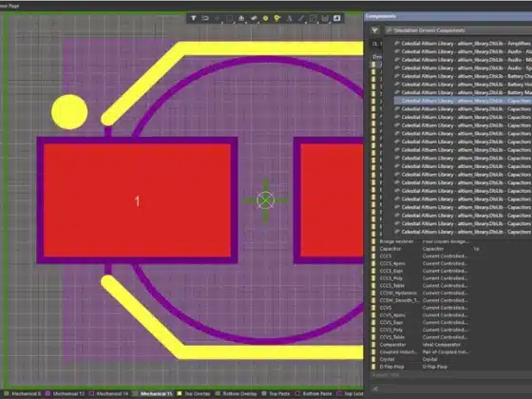Switch to the Top Paste layer tab

pyautogui.click(x=276, y=393)
